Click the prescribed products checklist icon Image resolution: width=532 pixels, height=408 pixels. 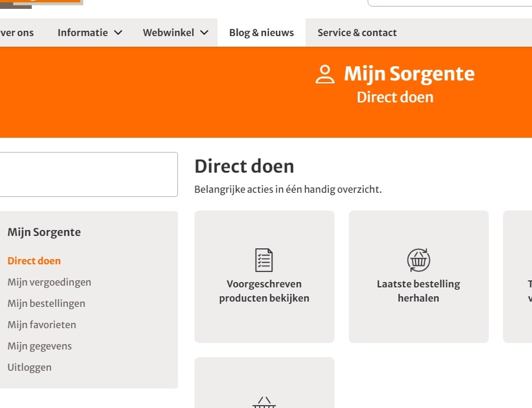pyautogui.click(x=264, y=260)
